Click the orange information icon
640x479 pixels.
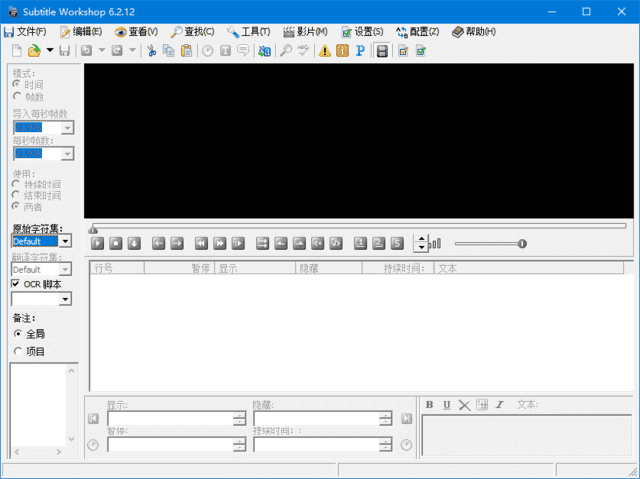coord(342,51)
